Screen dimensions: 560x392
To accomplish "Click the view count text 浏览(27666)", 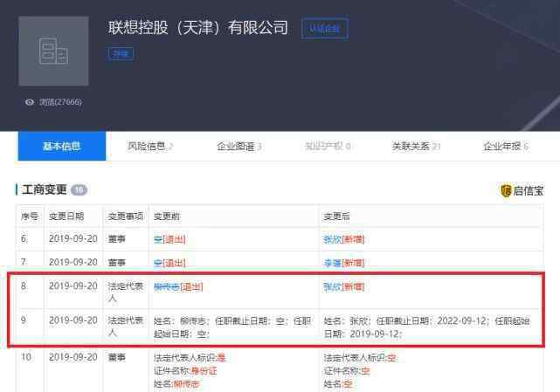I will tap(60, 102).
